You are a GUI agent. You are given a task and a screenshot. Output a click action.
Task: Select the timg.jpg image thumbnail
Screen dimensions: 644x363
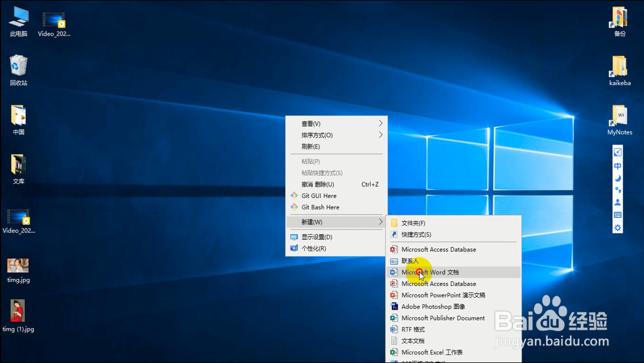[17, 266]
